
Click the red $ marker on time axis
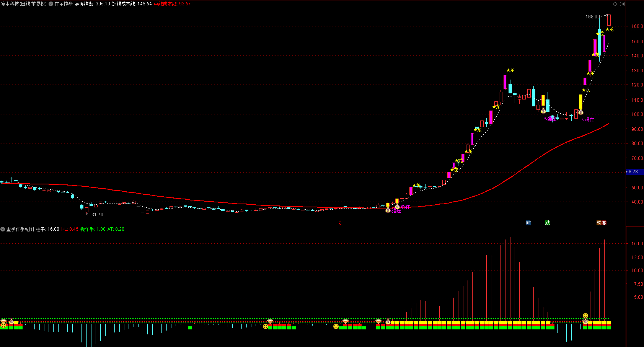pos(340,223)
